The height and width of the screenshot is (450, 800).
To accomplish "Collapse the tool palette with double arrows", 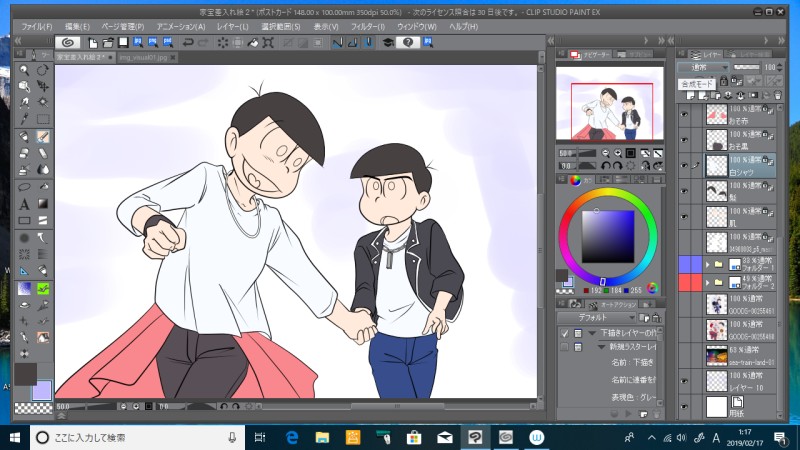I will pos(18,41).
